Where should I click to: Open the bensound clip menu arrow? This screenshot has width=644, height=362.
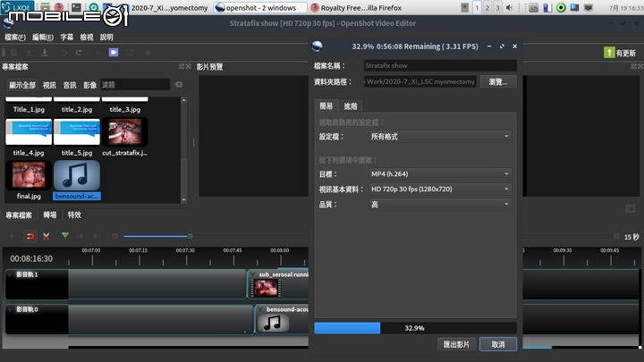tap(260, 309)
